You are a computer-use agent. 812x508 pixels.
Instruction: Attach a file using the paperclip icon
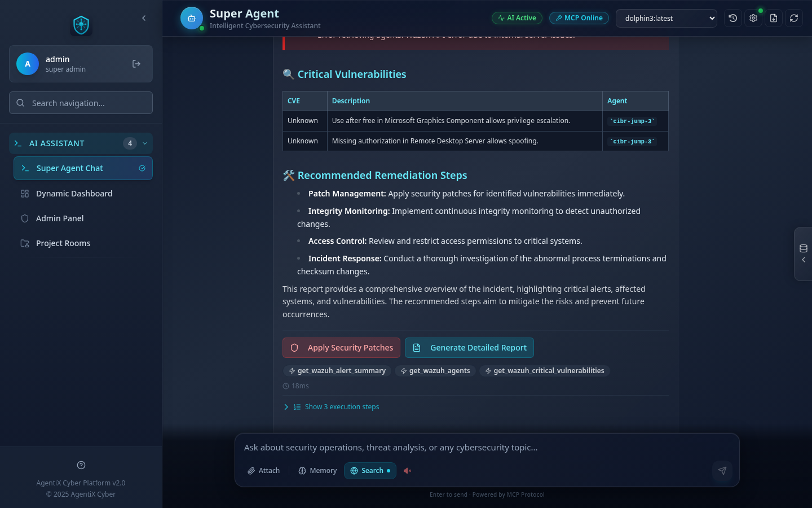pyautogui.click(x=263, y=470)
